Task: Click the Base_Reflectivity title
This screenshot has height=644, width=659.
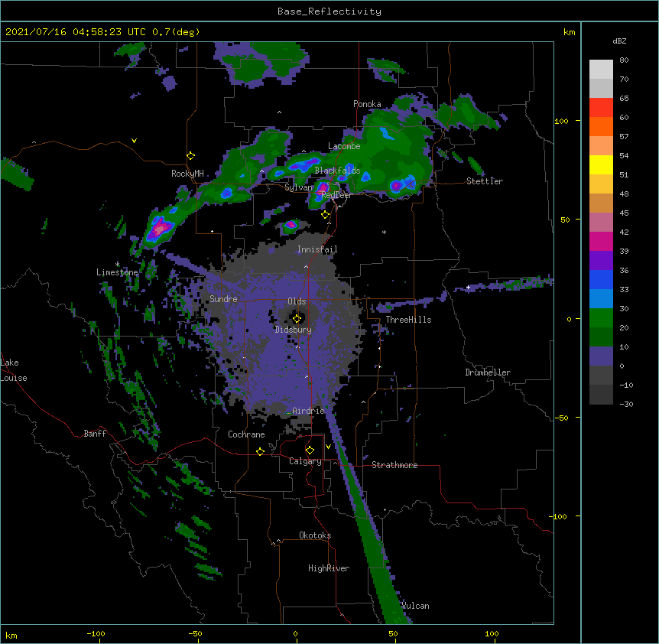Action: tap(329, 11)
